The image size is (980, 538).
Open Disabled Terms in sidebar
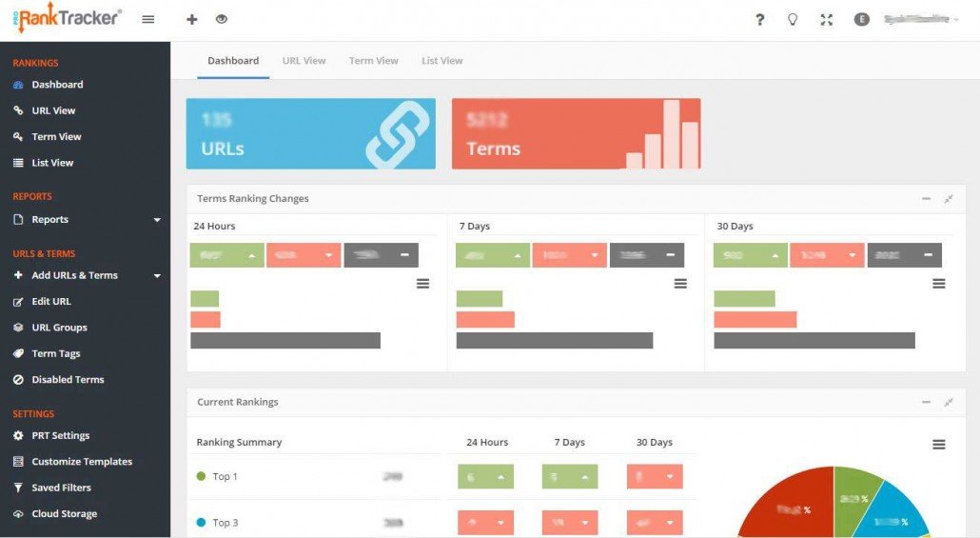[x=68, y=380]
